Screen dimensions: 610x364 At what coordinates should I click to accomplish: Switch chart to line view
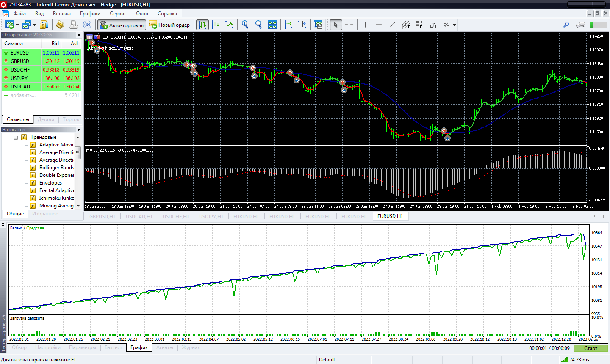[229, 25]
